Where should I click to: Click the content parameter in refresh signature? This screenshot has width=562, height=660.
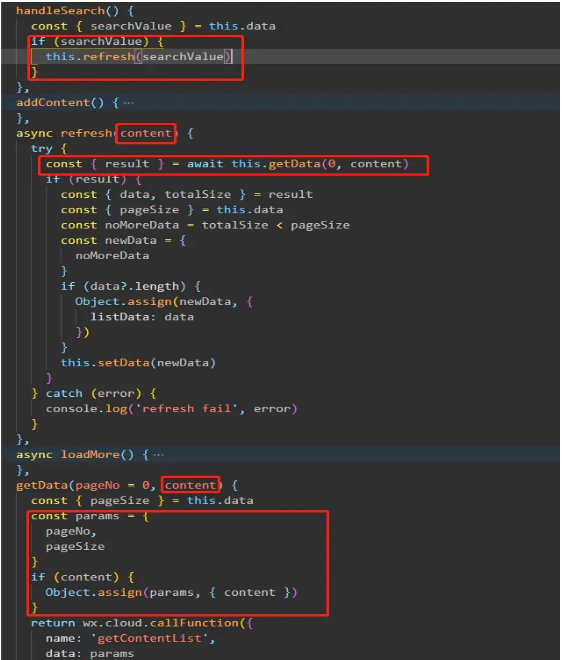[146, 133]
